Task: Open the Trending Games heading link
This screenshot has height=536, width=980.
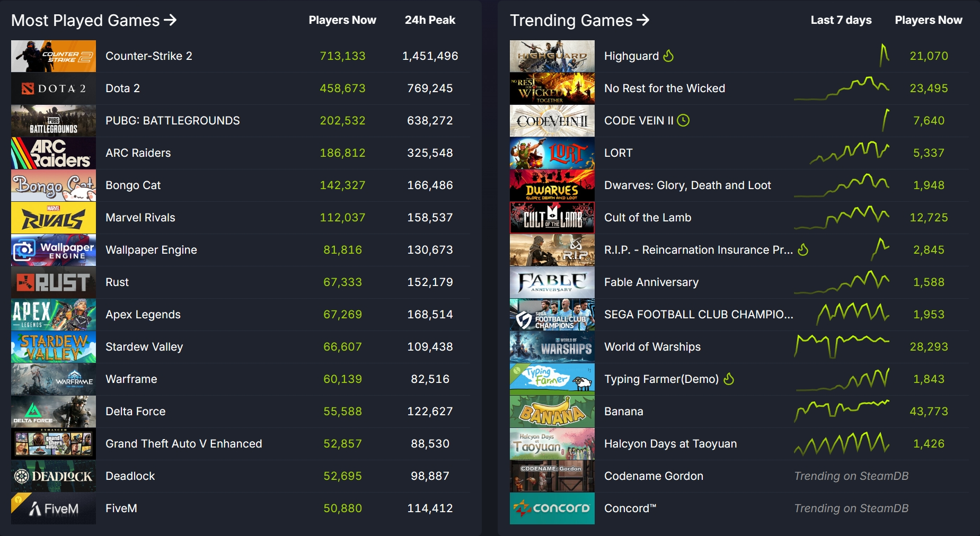Action: pos(579,20)
